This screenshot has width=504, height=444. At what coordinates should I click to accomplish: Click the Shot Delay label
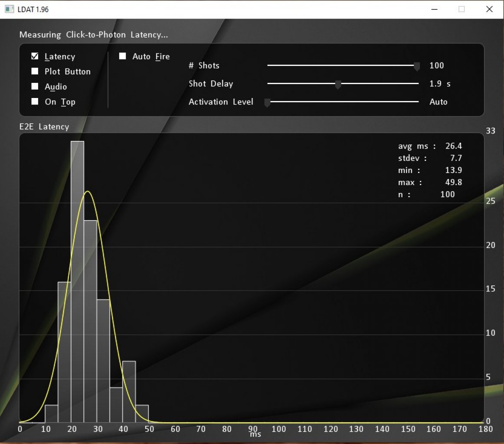[x=211, y=84]
